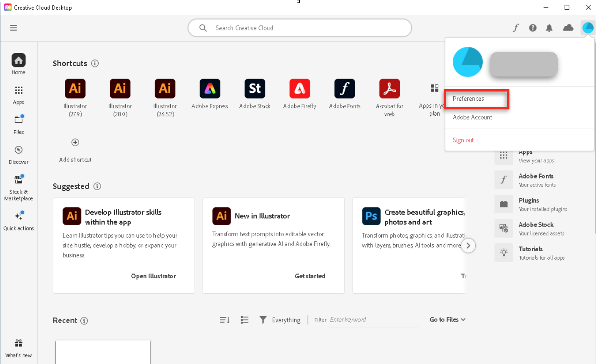
Task: Click Add shortcut plus icon
Action: [75, 142]
